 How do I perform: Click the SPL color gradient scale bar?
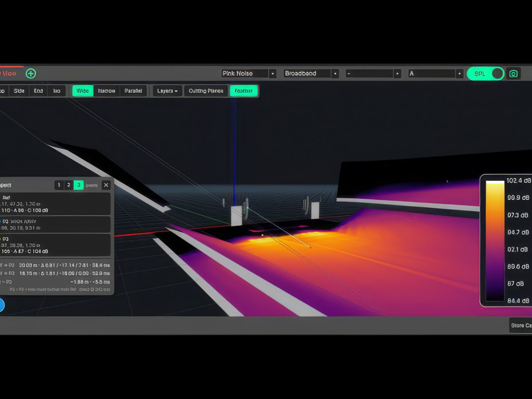click(x=495, y=241)
